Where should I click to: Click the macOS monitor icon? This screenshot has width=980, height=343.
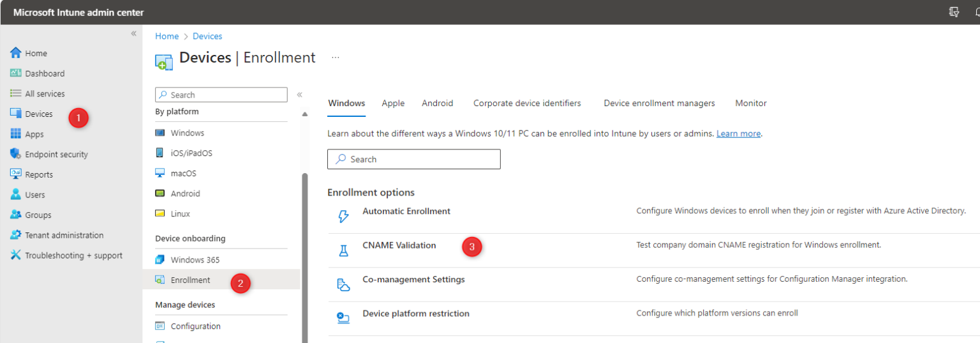(x=160, y=173)
